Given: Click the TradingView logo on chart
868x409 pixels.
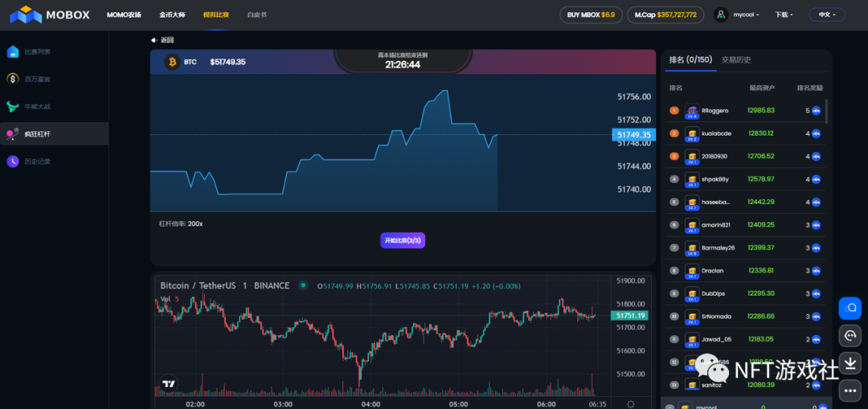Looking at the screenshot, I should (169, 383).
